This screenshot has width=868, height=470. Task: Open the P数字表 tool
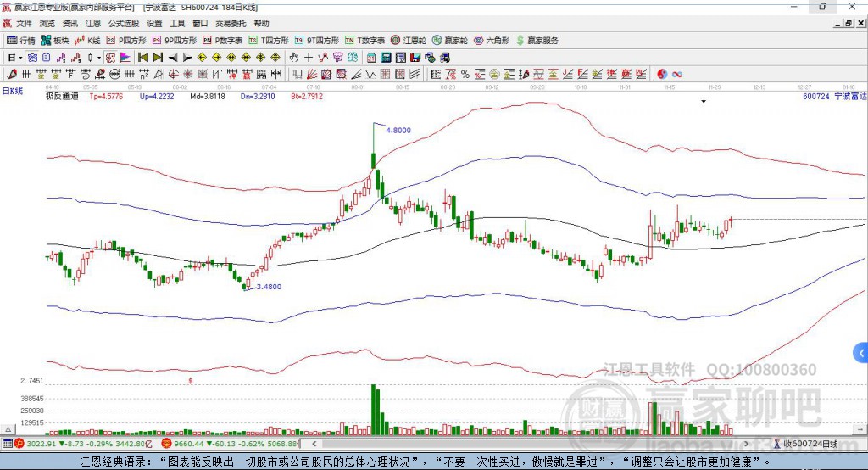pyautogui.click(x=223, y=41)
